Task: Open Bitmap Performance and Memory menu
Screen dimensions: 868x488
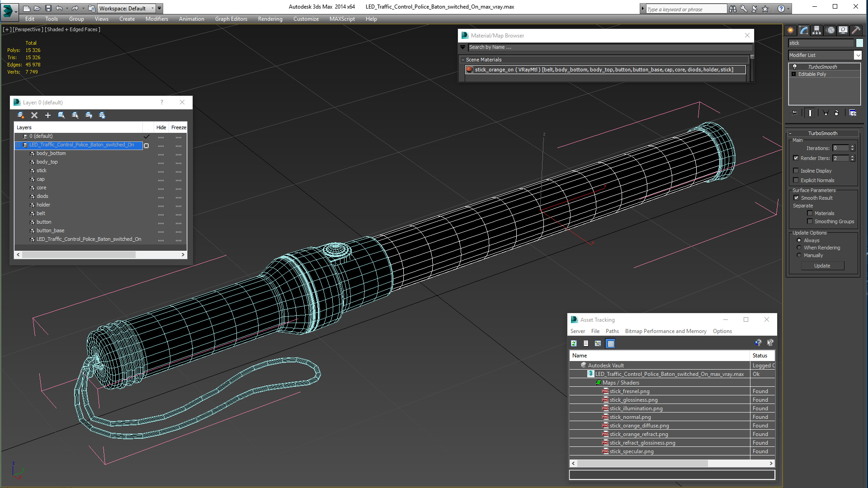Action: tap(665, 331)
